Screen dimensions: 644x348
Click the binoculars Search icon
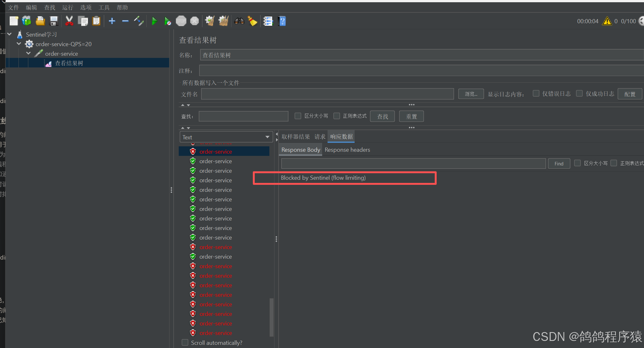pyautogui.click(x=239, y=21)
